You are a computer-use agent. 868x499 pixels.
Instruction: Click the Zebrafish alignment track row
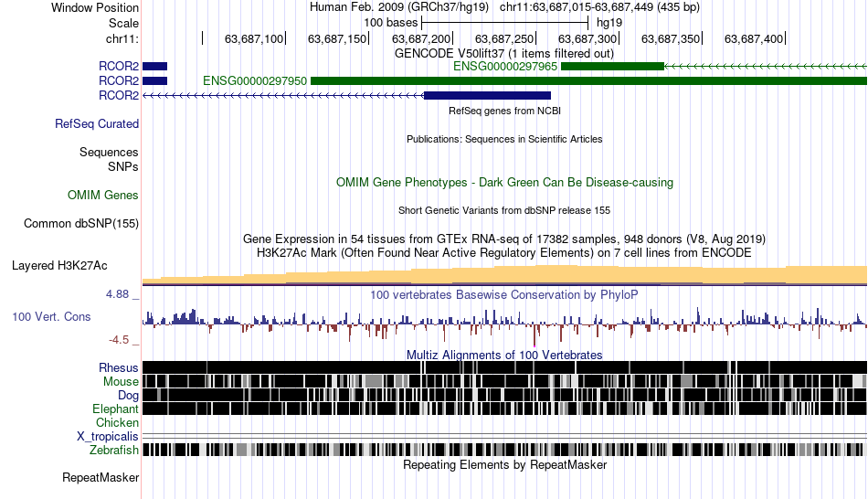pyautogui.click(x=505, y=449)
